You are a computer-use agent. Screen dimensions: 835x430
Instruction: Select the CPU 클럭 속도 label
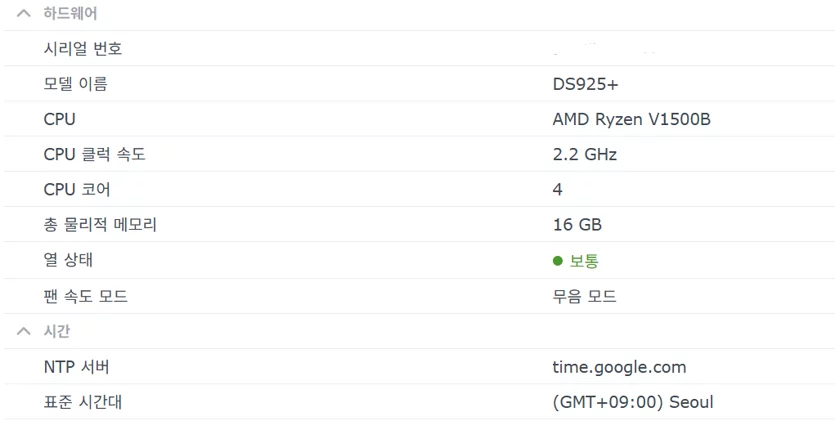point(95,155)
